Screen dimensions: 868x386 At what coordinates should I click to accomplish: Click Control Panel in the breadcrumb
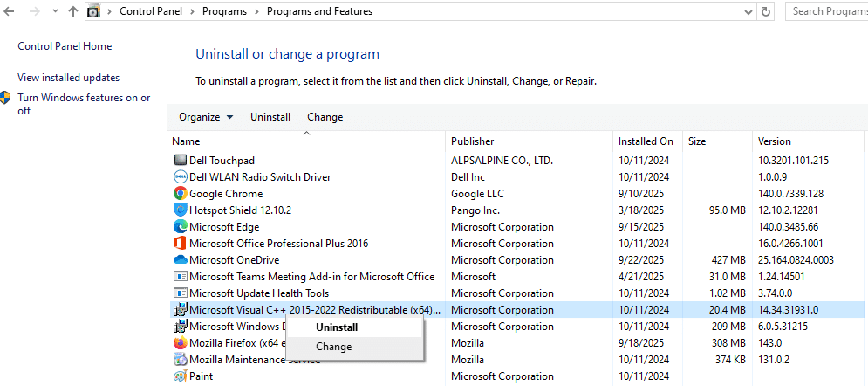(151, 11)
